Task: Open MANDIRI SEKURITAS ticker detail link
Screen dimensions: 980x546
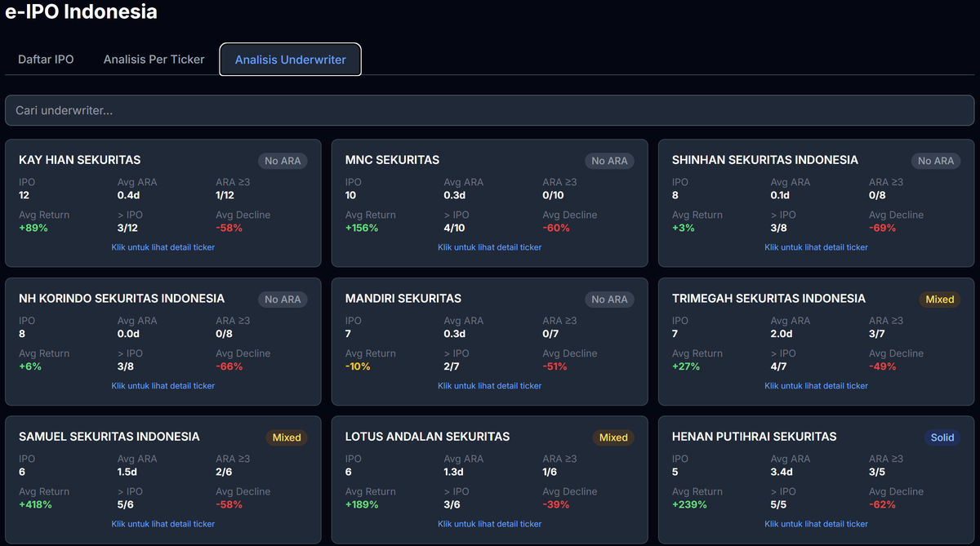Action: (x=490, y=386)
